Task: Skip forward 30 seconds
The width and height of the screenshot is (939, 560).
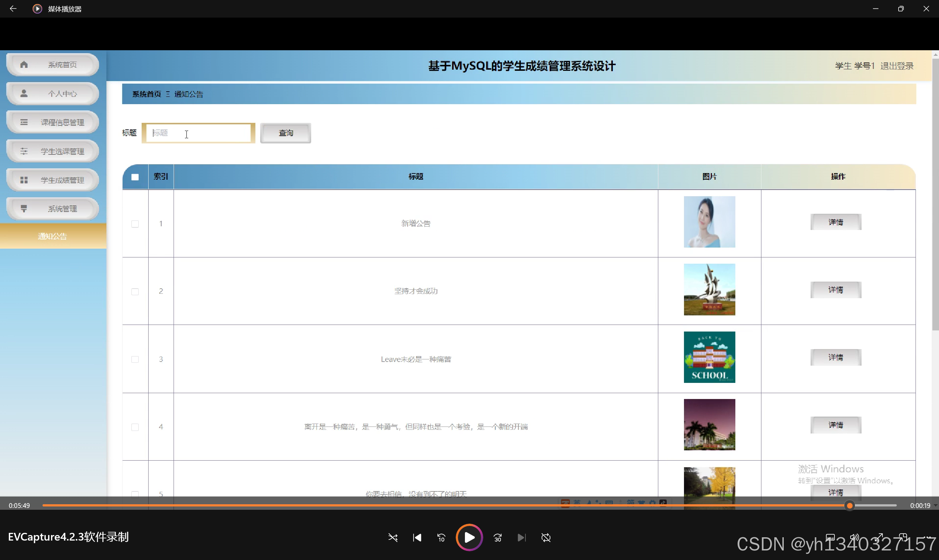Action: click(x=498, y=537)
